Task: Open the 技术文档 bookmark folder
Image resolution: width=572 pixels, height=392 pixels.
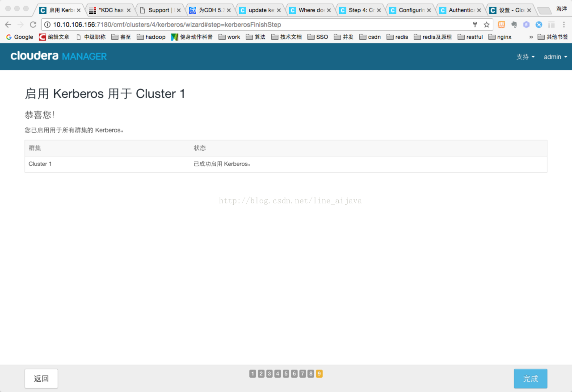Action: pyautogui.click(x=286, y=37)
